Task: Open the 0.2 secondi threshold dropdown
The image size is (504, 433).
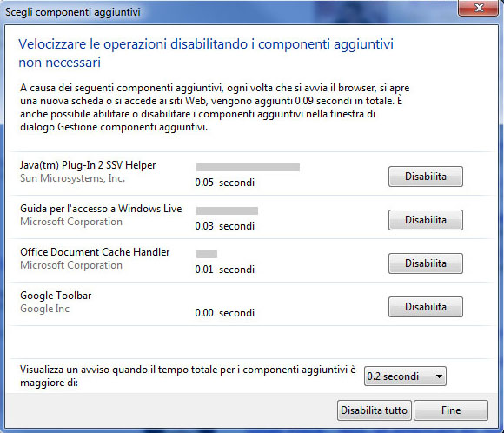Action: (405, 376)
